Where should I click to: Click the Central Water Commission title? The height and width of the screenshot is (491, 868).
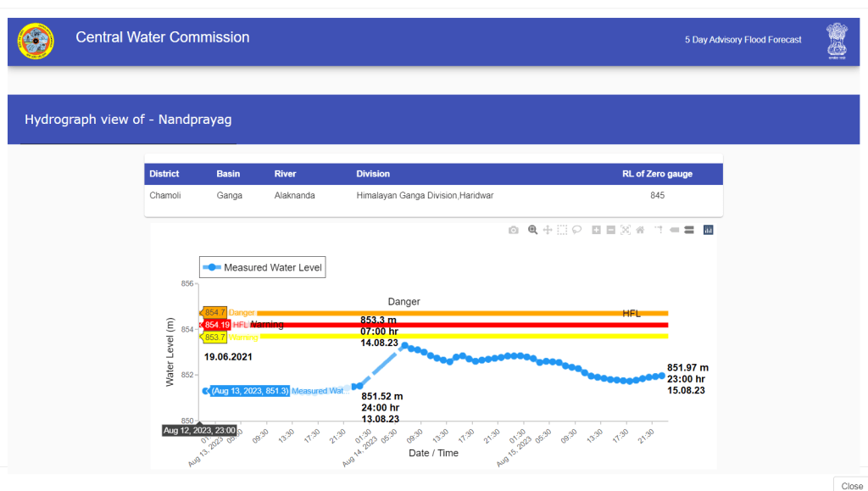point(163,37)
